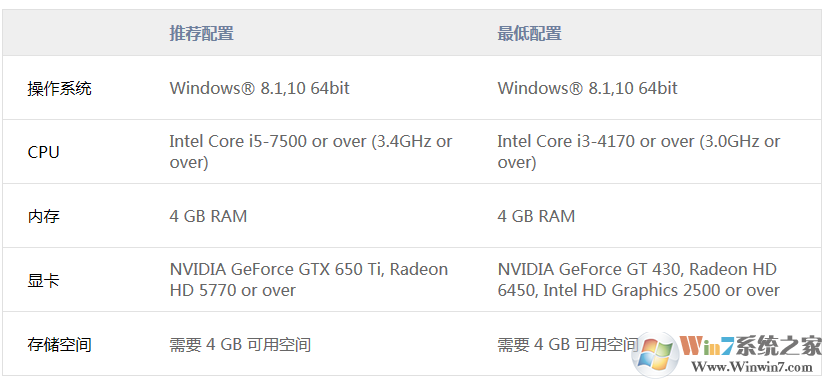
Task: Click the Win7系统之家 logo text
Action: click(750, 346)
